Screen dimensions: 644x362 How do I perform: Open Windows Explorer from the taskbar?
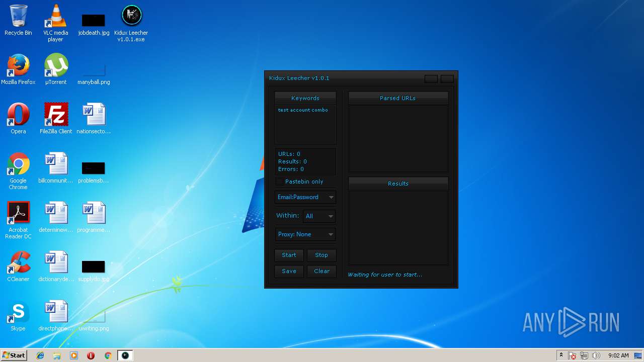(57, 355)
